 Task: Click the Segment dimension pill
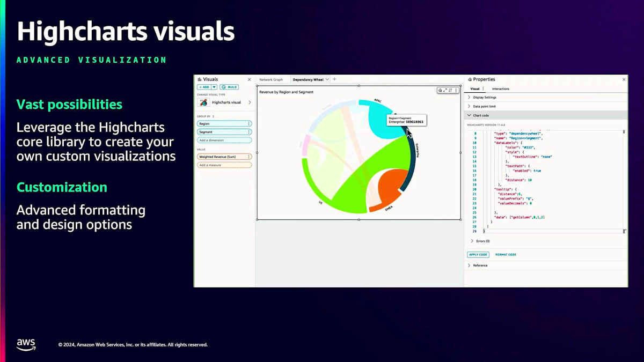tap(224, 132)
